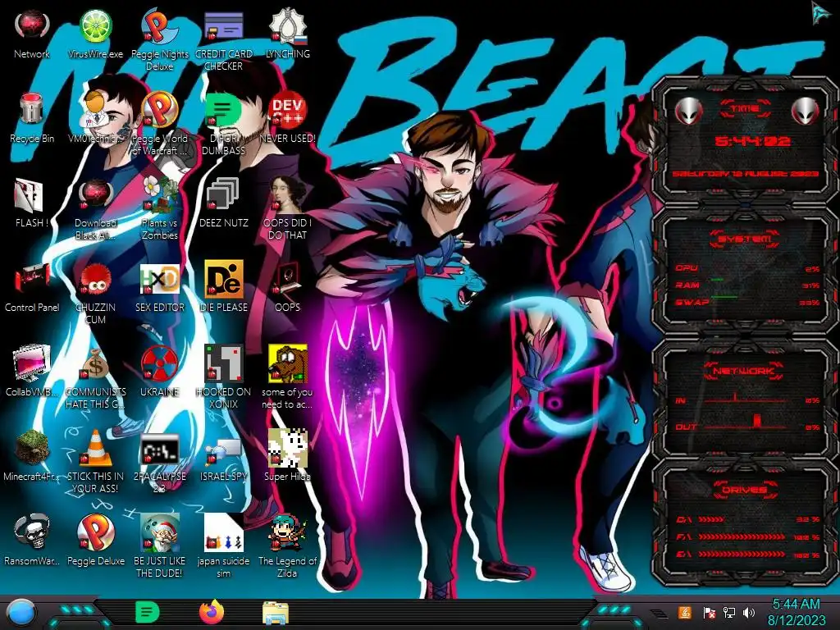Open File Explorer from the taskbar

pos(276,613)
